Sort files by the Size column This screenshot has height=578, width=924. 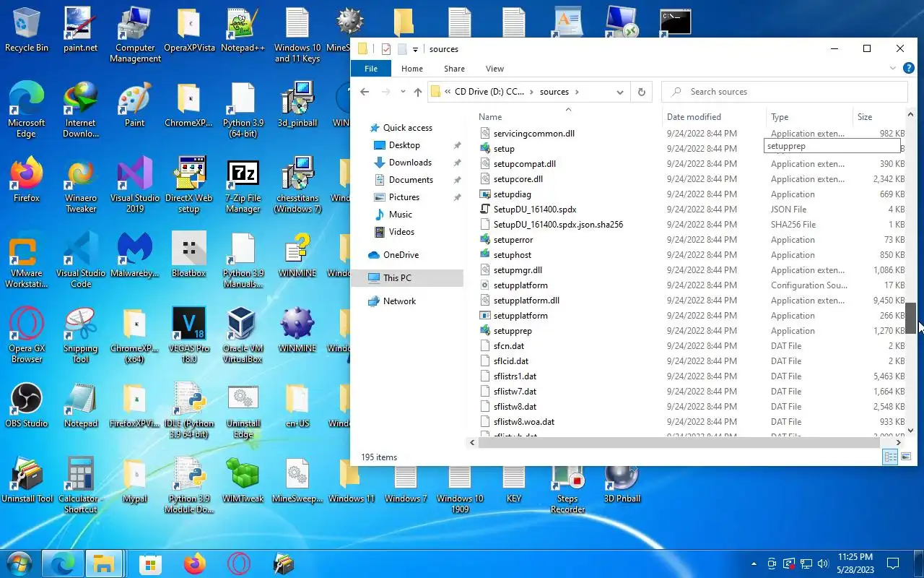point(878,116)
